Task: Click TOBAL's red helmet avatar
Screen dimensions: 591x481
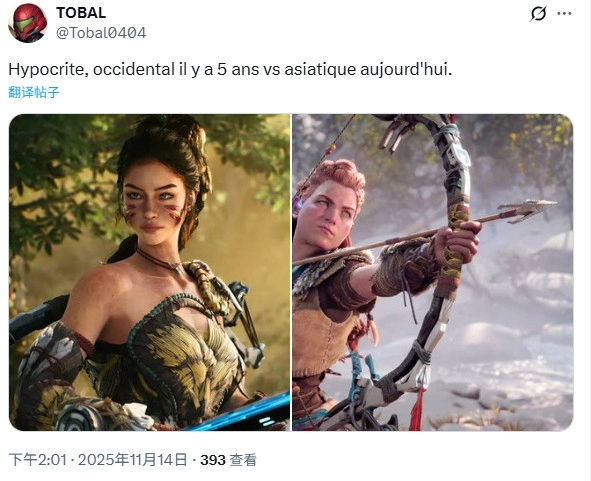Action: (x=28, y=23)
